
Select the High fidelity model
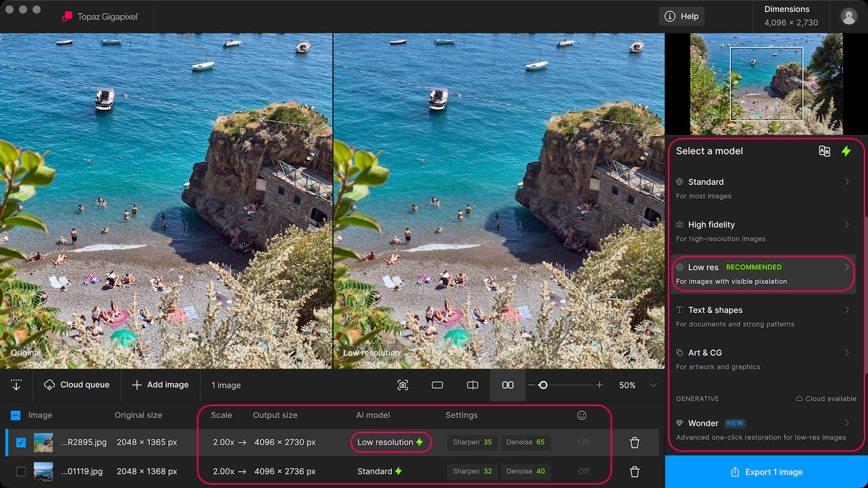[x=763, y=231]
